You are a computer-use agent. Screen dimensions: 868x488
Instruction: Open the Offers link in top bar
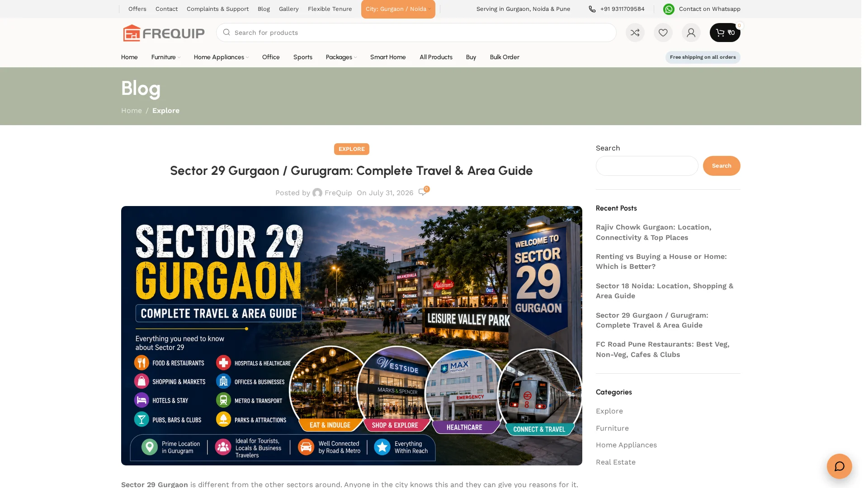137,9
